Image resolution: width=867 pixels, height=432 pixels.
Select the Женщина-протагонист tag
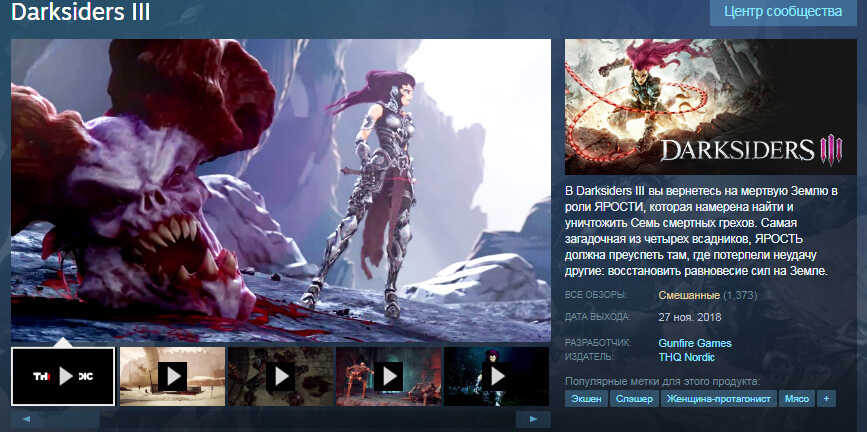[718, 398]
